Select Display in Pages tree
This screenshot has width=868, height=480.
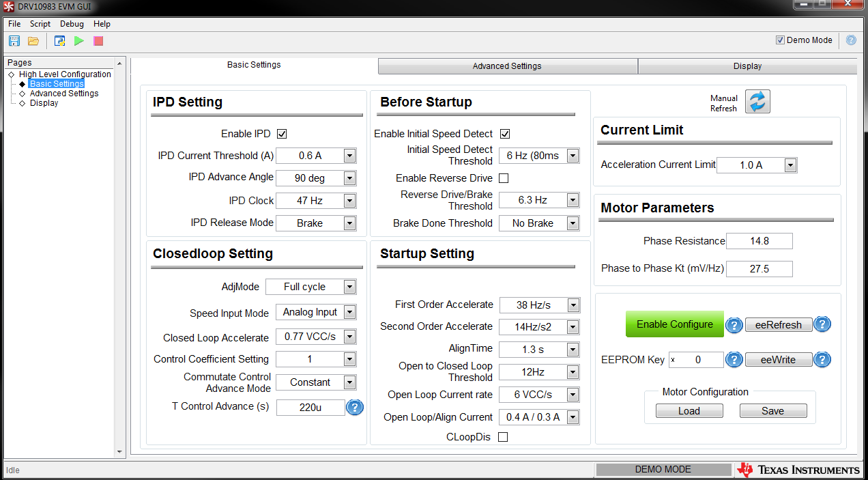44,103
